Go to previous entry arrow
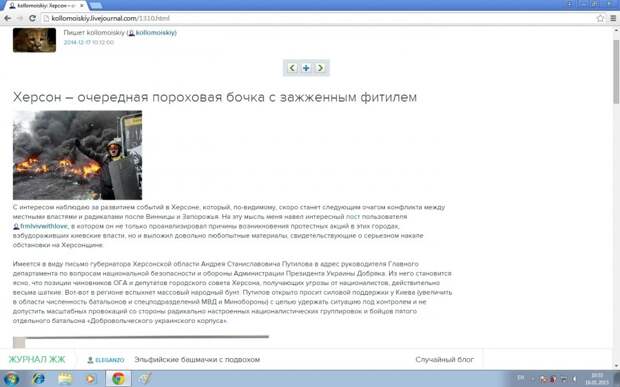Screen dimensions: 620x387 pos(292,68)
